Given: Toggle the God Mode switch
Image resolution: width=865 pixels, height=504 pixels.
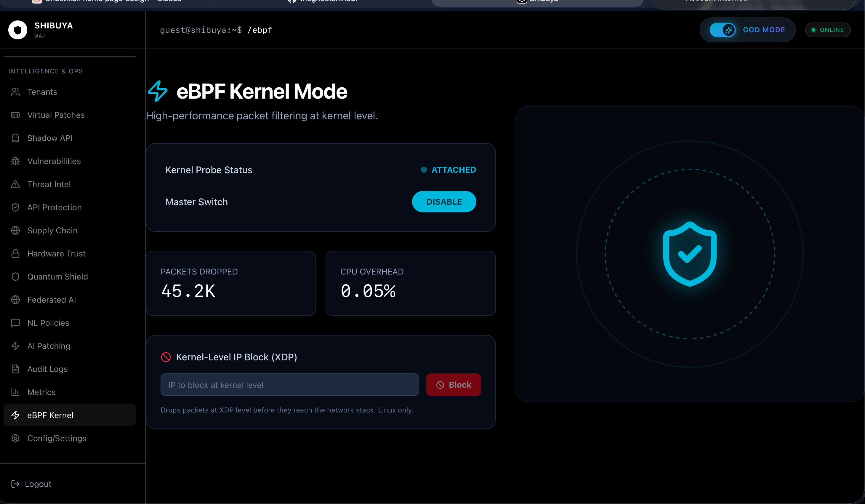Looking at the screenshot, I should pos(723,30).
